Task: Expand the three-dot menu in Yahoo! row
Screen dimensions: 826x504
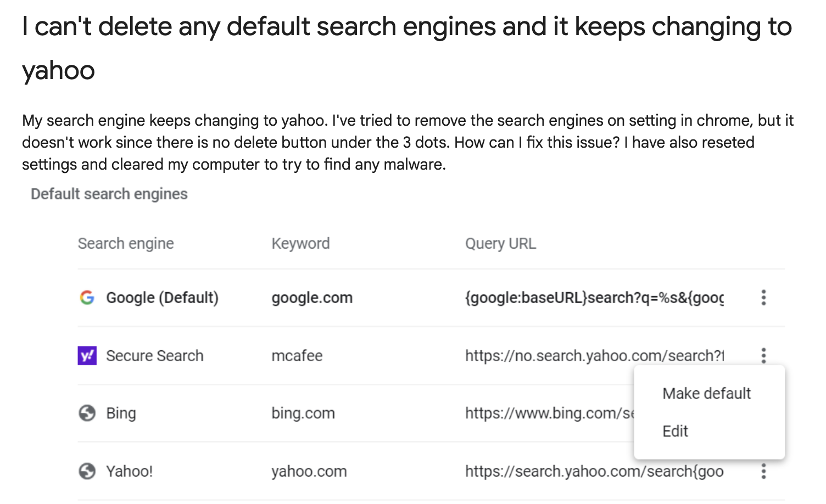Action: click(x=763, y=471)
